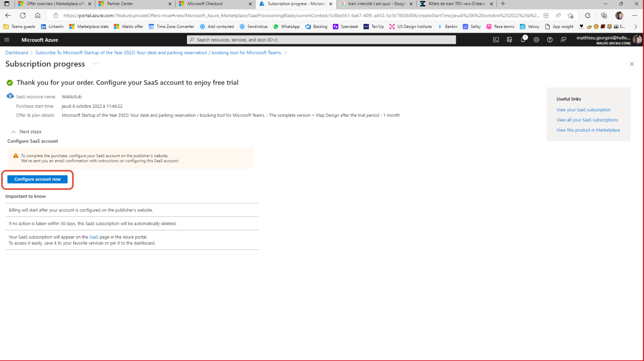This screenshot has width=644, height=361.
Task: Open the Azure notifications bell
Action: [x=523, y=40]
